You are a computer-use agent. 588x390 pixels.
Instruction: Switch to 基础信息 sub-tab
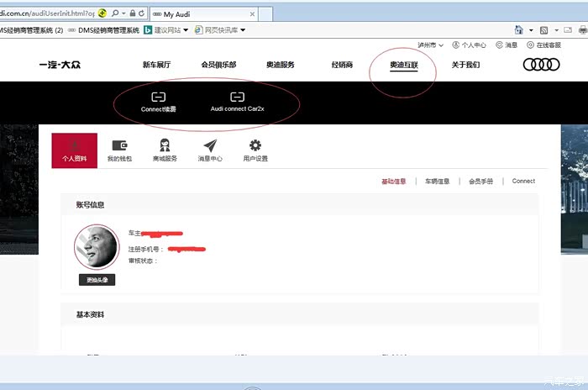[x=394, y=182]
